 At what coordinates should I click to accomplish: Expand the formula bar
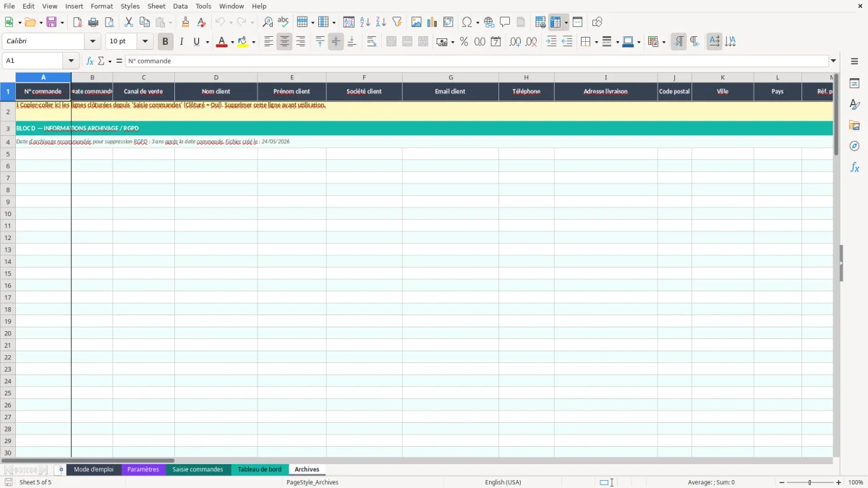tap(833, 61)
